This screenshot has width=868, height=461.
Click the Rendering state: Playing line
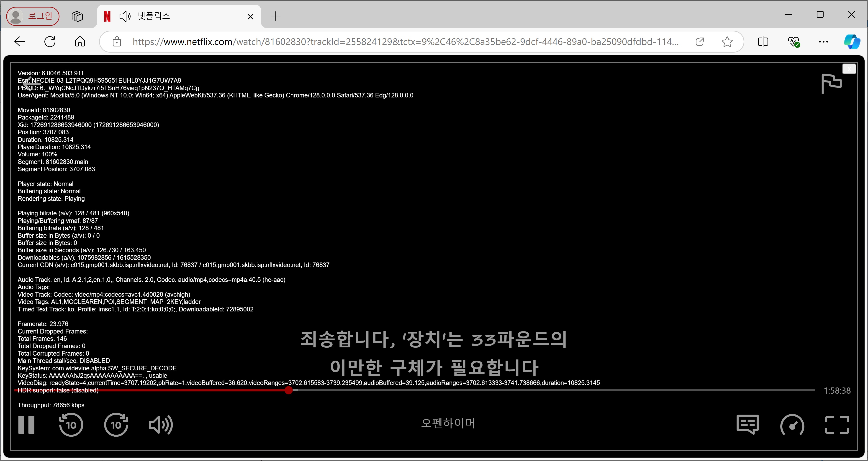[51, 199]
